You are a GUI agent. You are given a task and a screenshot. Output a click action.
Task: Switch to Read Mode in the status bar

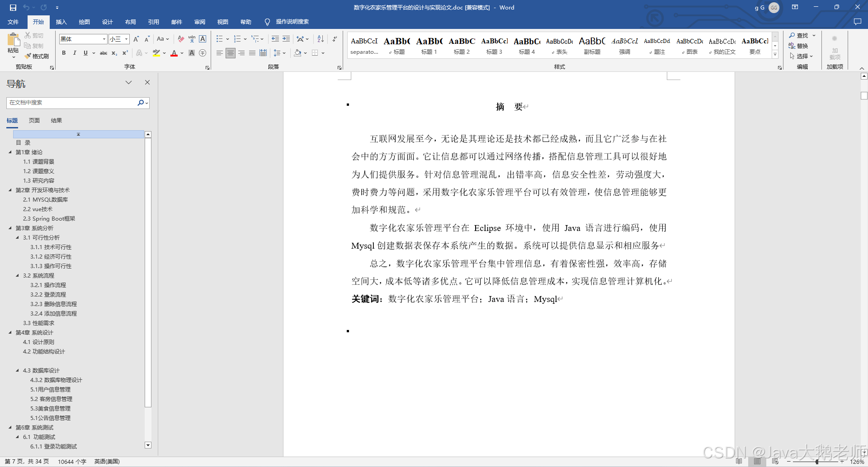point(739,462)
